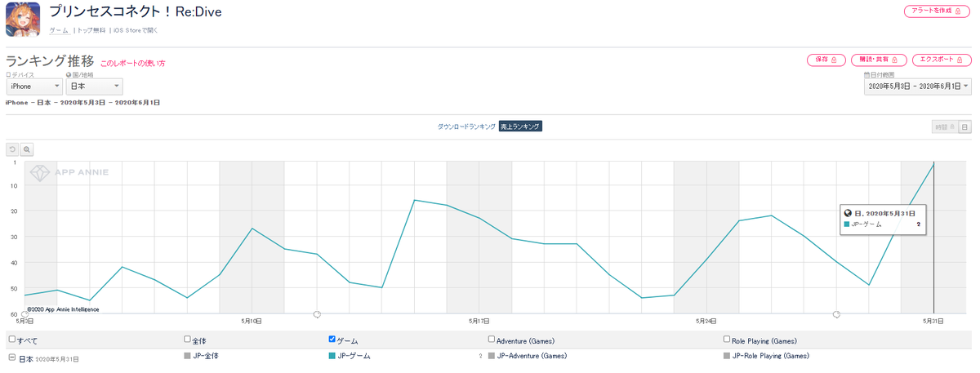This screenshot has width=980, height=373.
Task: Select the 時間 hourly granularity button
Action: 944,127
